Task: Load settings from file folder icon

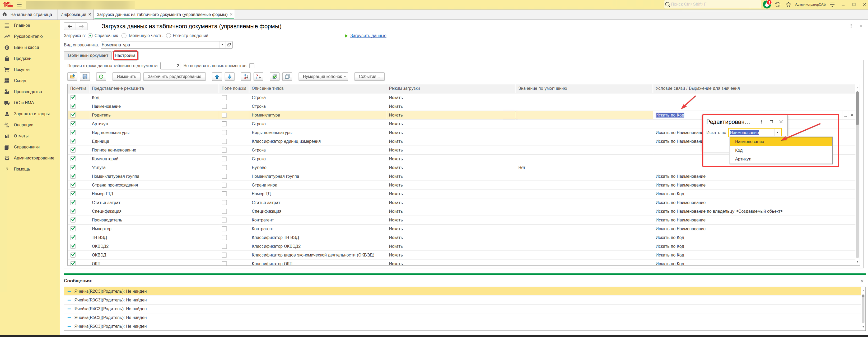Action: [72, 77]
